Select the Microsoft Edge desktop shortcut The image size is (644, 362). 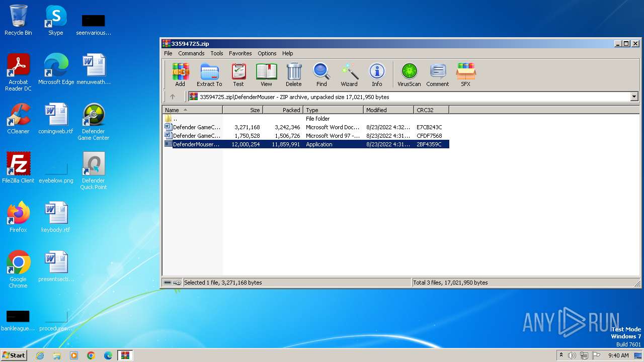(56, 69)
